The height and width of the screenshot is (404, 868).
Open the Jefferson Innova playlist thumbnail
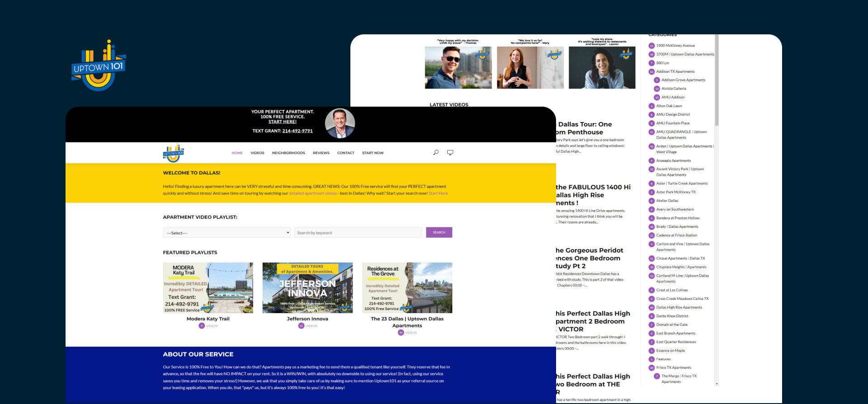click(x=307, y=288)
